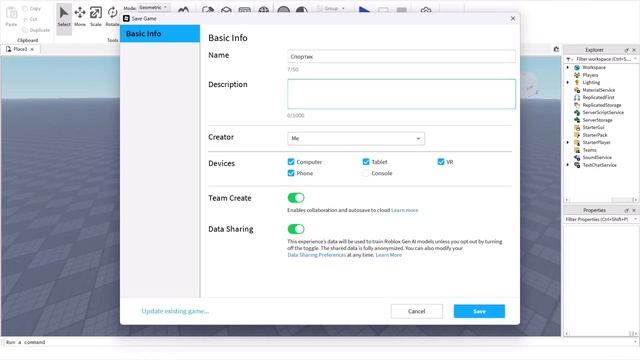Turn off the Data Sharing toggle
Viewport: 640px width, 360px height.
pyautogui.click(x=296, y=229)
